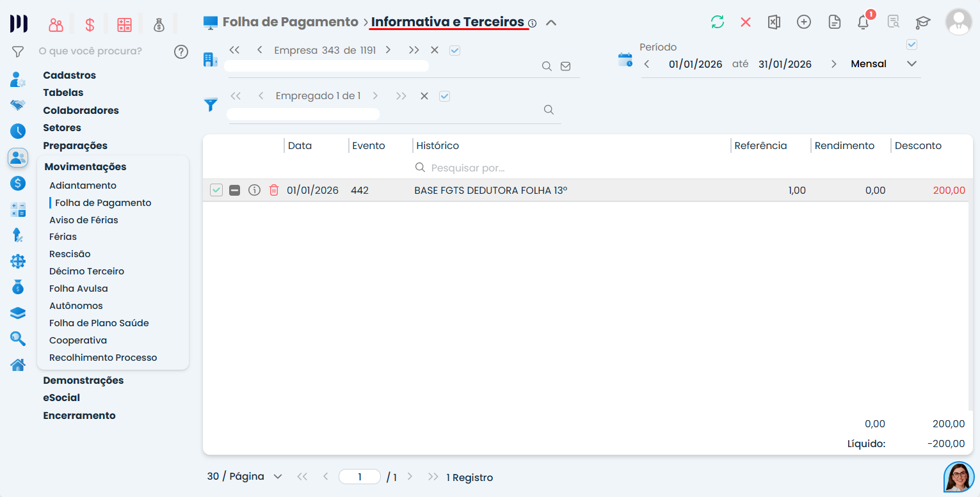Collapse the Movimentações menu section
This screenshot has height=497, width=980.
(x=85, y=166)
